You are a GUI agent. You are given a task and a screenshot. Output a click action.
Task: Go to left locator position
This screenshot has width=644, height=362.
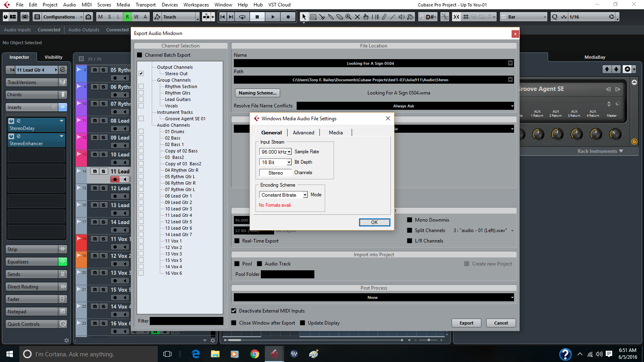click(223, 17)
